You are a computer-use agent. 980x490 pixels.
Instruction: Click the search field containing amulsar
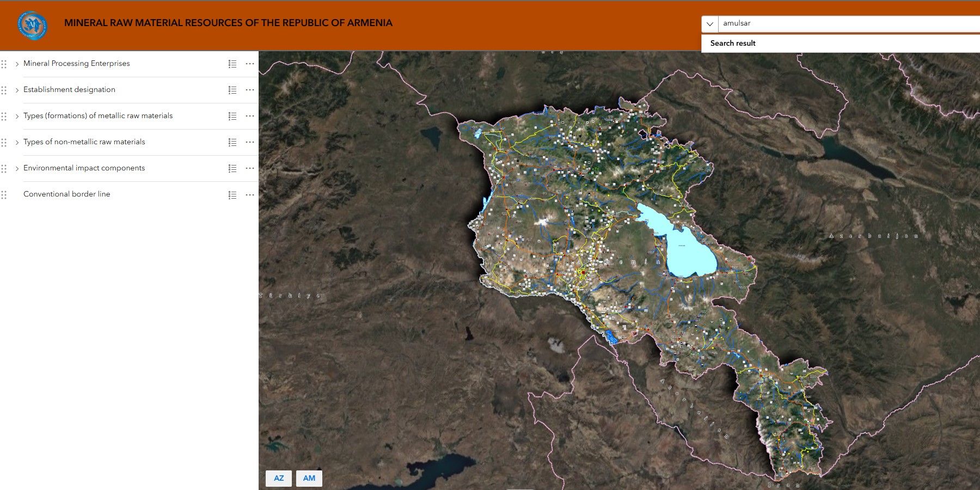point(844,23)
